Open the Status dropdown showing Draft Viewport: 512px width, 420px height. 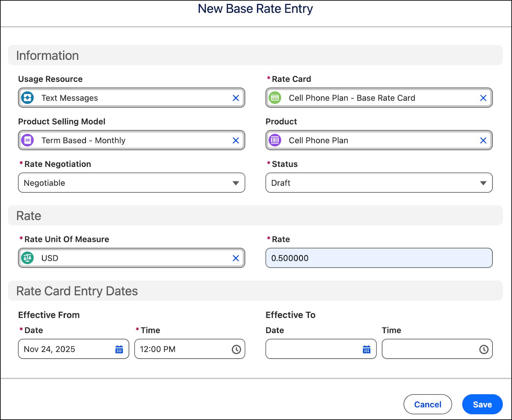(x=379, y=183)
